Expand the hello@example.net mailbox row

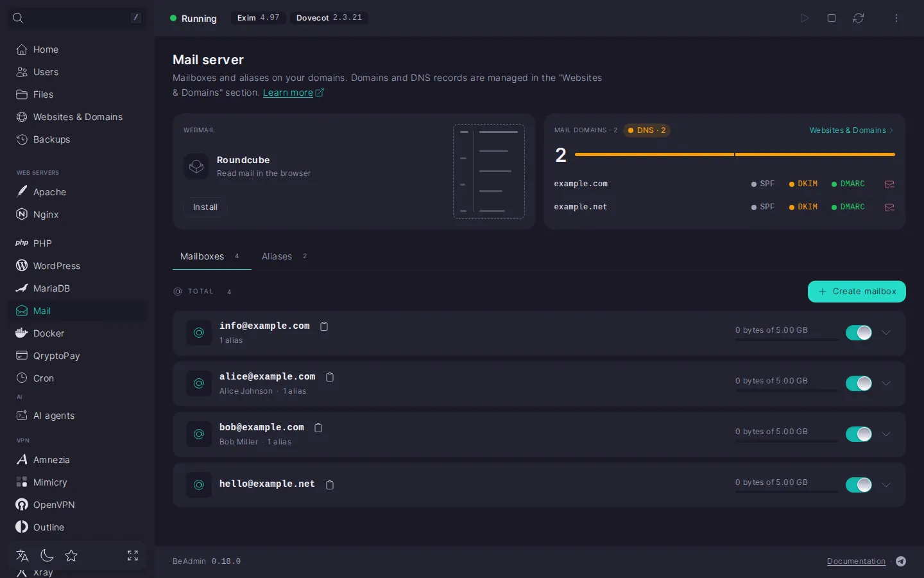(886, 485)
